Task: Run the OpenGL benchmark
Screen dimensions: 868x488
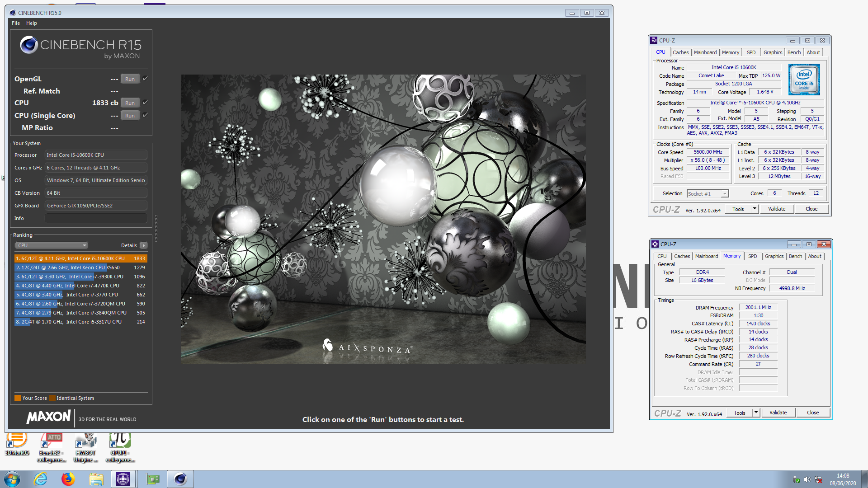Action: [x=130, y=79]
